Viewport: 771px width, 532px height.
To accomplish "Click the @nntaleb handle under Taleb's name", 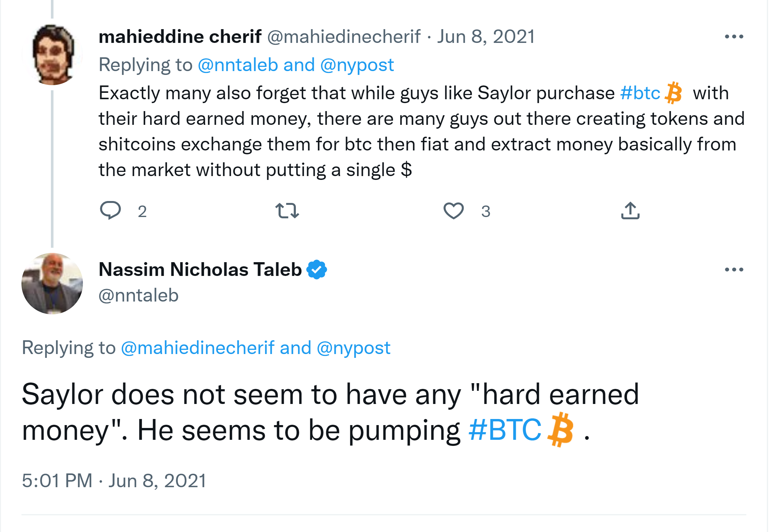I will (139, 296).
